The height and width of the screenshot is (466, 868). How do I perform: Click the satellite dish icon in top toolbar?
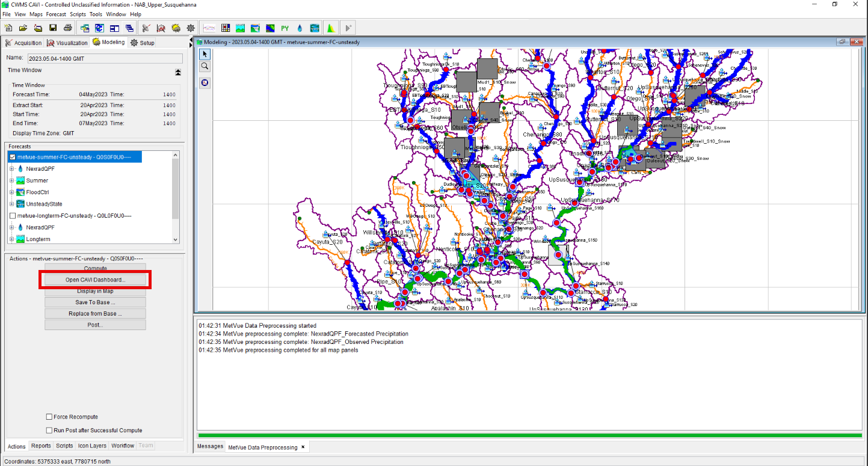pos(146,28)
